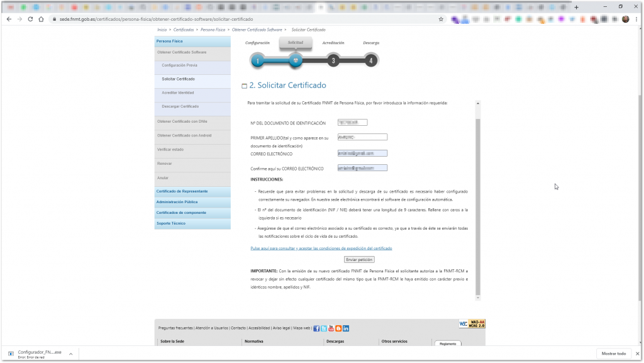Screen dimensions: 644x363
Task: Click the W3C WAI-AA accessibility badge
Action: coord(472,324)
